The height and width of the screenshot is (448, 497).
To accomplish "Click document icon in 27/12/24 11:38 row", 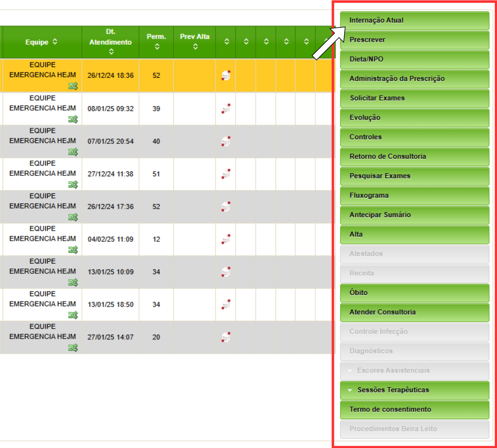I will point(226,174).
